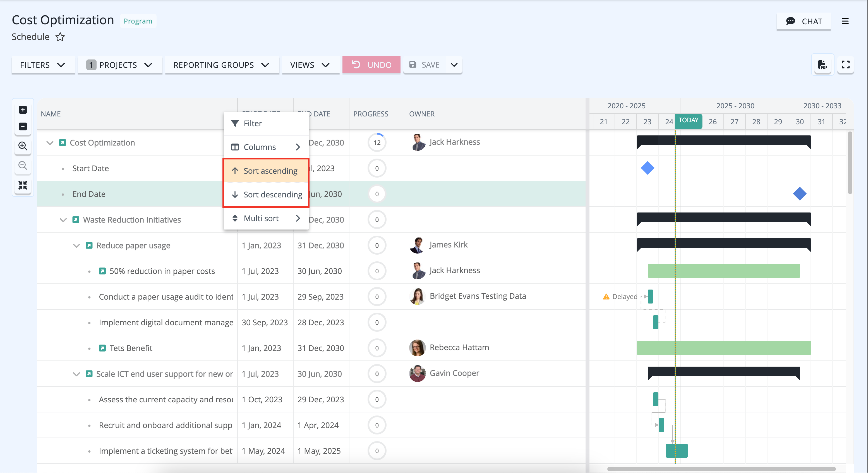Click the 1 Oct, 2023 start date cell

tap(265, 400)
